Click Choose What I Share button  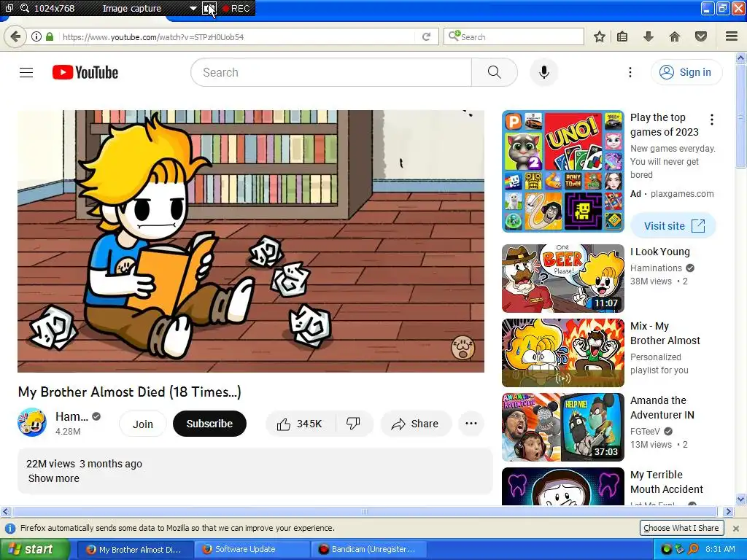click(x=681, y=528)
